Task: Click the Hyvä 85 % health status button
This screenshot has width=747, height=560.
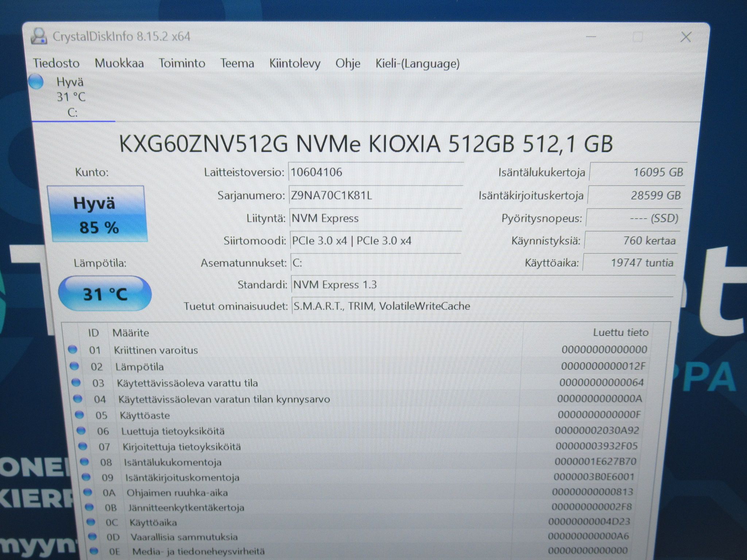Action: pos(97,214)
